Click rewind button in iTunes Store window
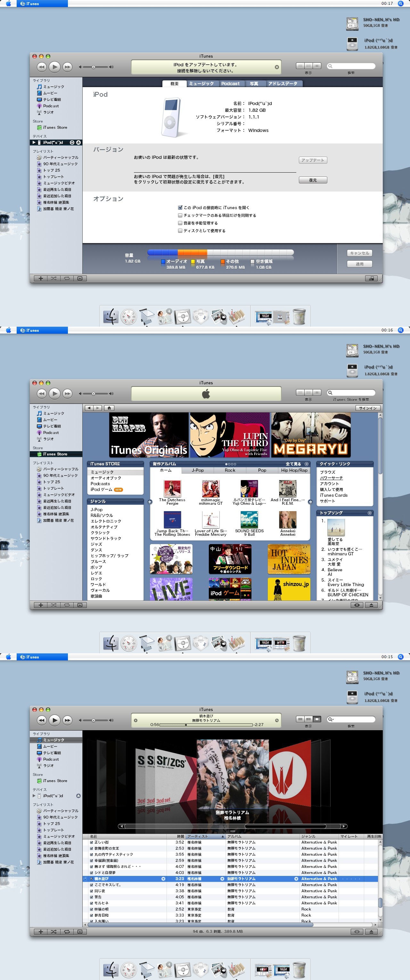Viewport: 410px width, 980px height. click(x=41, y=394)
